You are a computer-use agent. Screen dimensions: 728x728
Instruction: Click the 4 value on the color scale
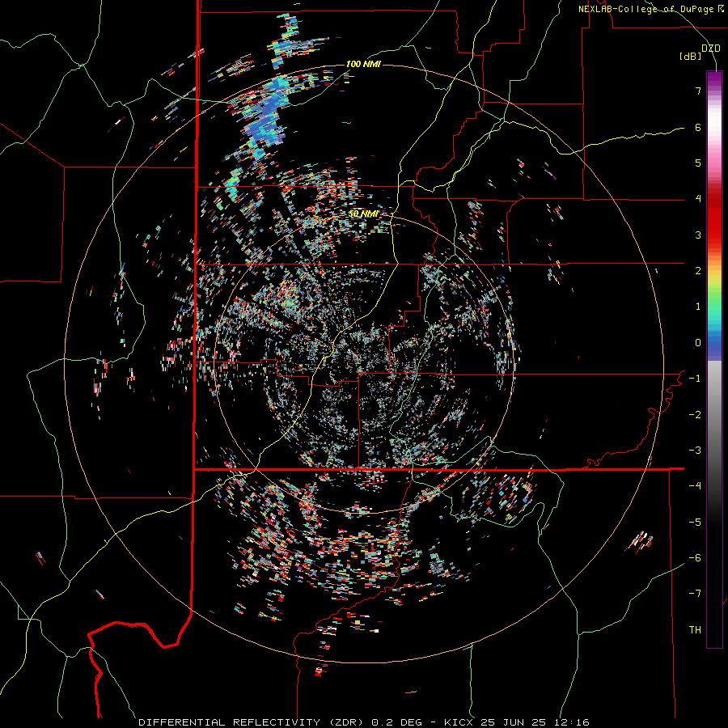[698, 199]
